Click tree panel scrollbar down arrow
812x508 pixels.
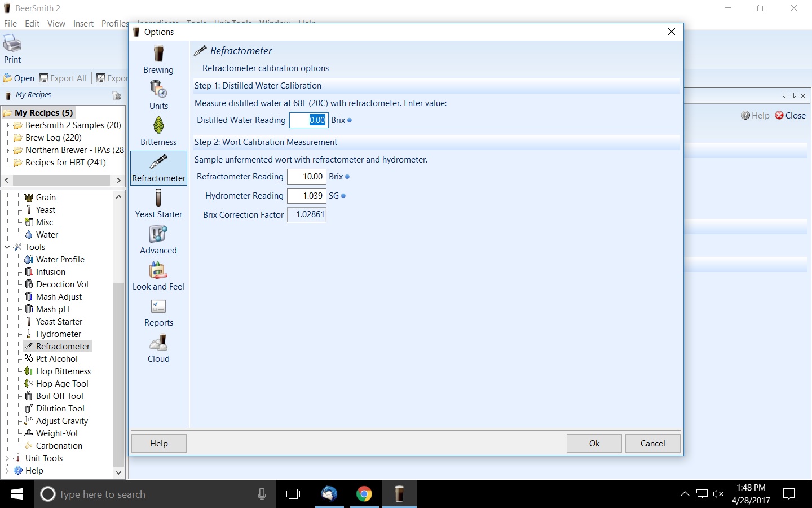tap(118, 472)
